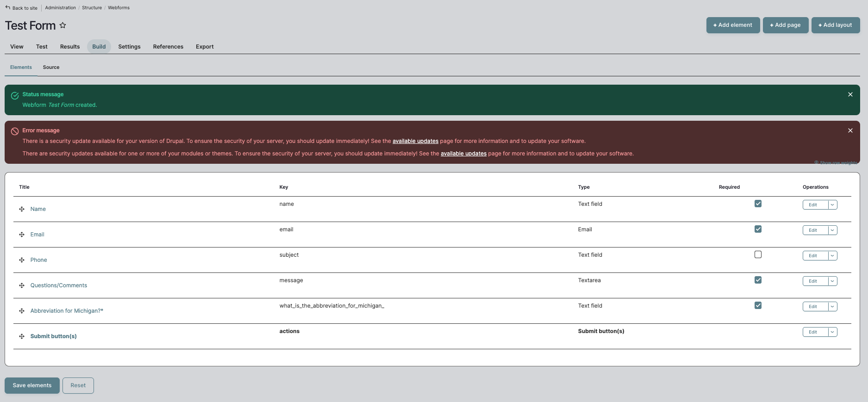
Task: Open operations dropdown arrow for Phone row
Action: tap(832, 256)
